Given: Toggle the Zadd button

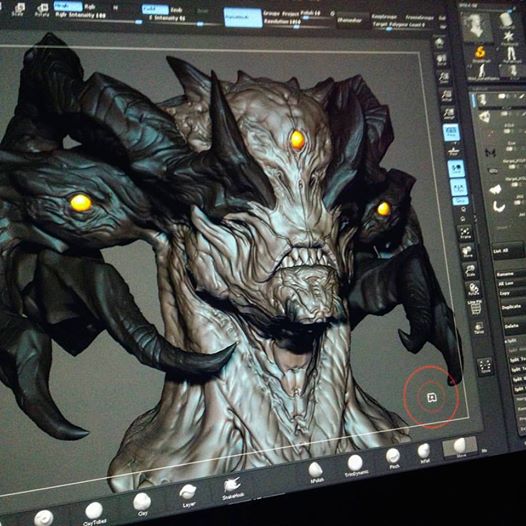Looking at the screenshot, I should (155, 9).
